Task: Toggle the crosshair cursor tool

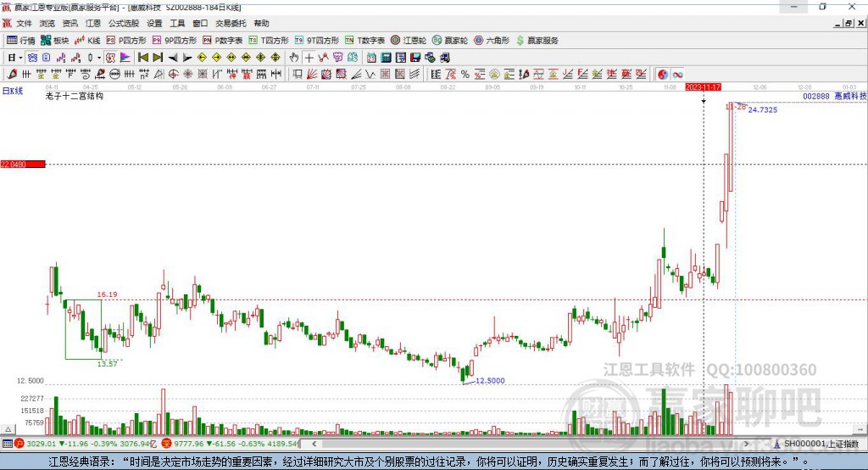Action: [309, 58]
